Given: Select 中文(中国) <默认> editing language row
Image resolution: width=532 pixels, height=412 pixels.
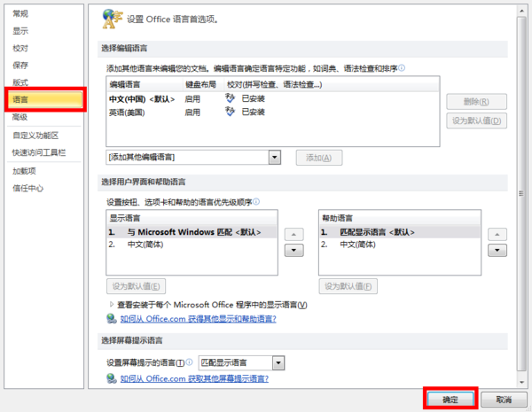Looking at the screenshot, I should pos(273,98).
